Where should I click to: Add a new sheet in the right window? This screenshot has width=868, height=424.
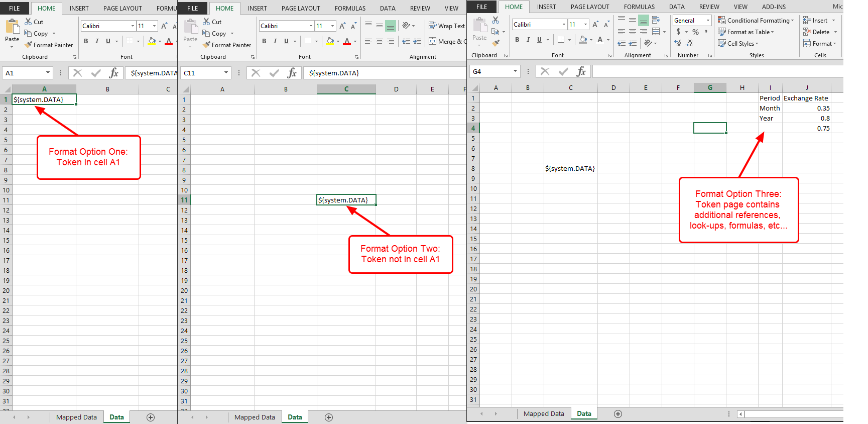pos(618,414)
